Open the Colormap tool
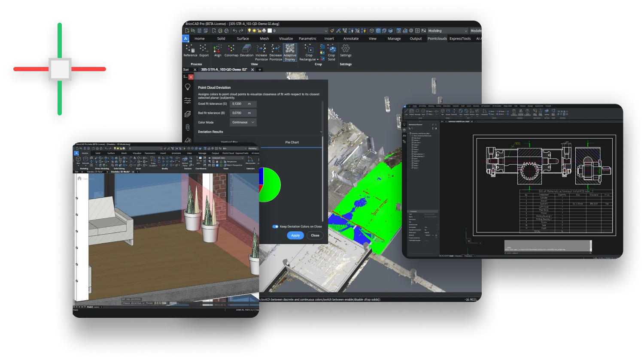The height and width of the screenshot is (359, 644). point(231,51)
